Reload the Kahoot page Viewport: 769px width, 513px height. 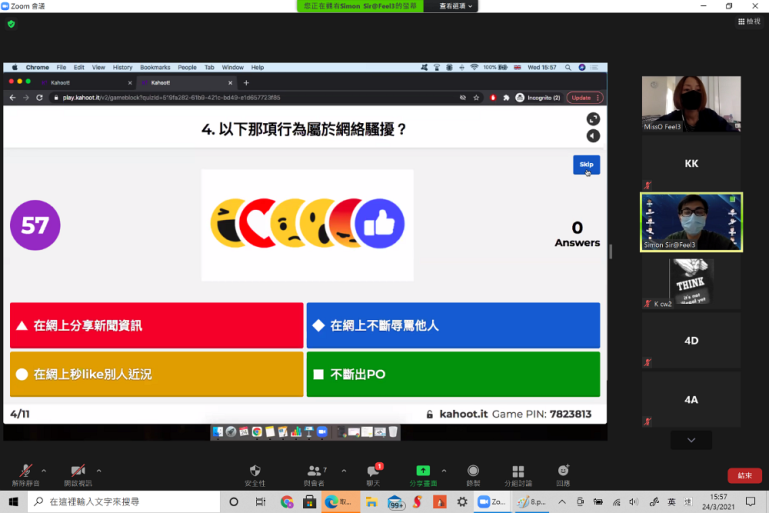pyautogui.click(x=39, y=98)
